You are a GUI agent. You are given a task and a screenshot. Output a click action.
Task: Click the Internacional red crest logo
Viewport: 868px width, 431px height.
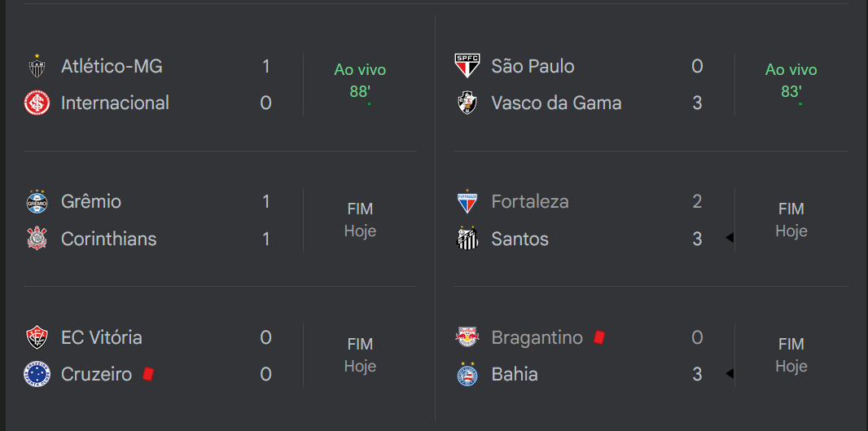[x=37, y=103]
